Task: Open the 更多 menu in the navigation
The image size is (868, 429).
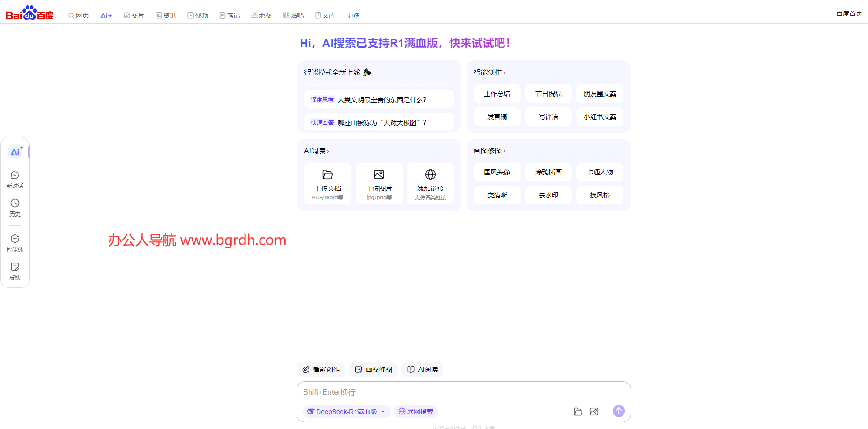Action: pos(353,15)
